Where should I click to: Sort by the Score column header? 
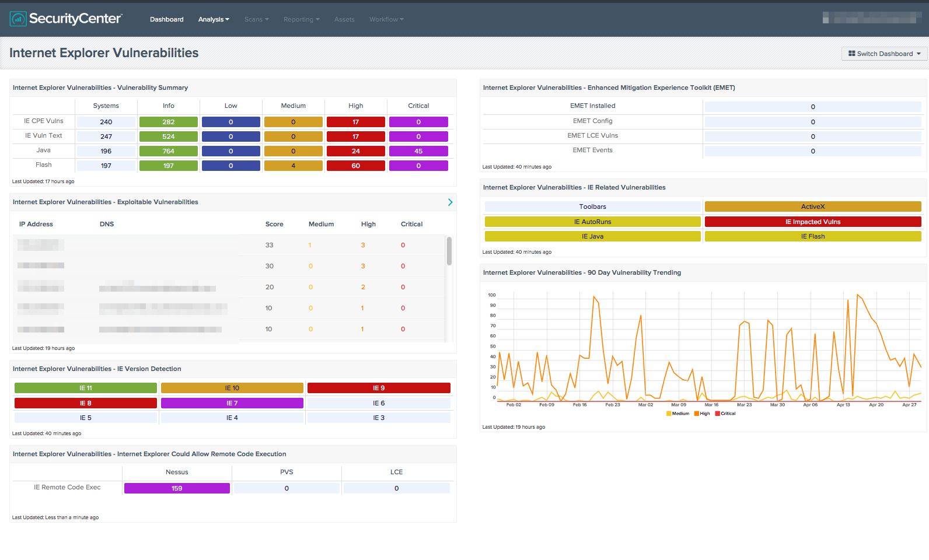click(274, 224)
